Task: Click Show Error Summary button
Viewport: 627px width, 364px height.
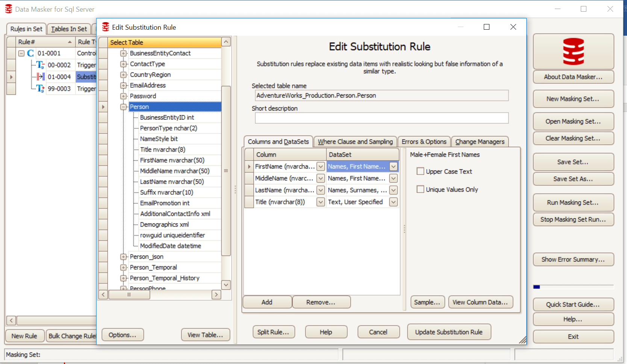Action: point(573,259)
